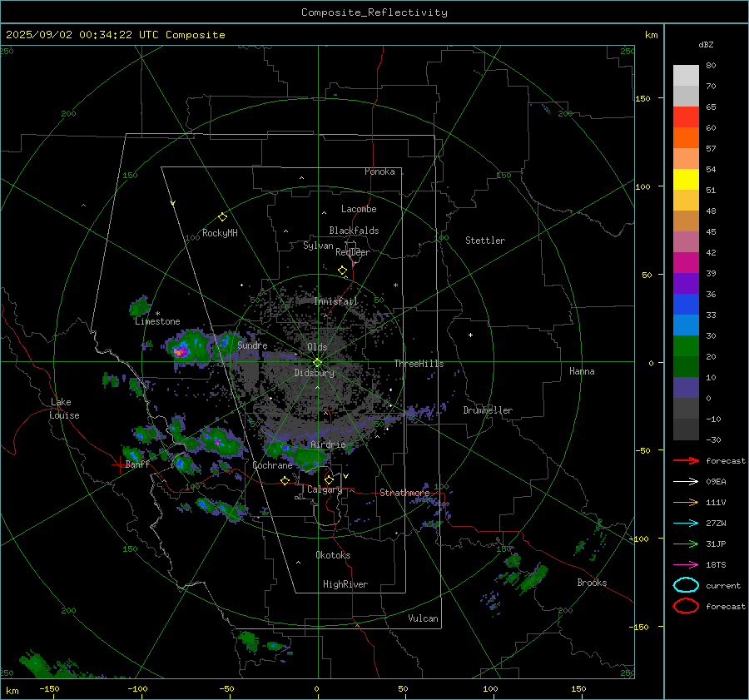The width and height of the screenshot is (749, 700).
Task: Select the magenta 42–39 dBZ swatch
Action: pyautogui.click(x=686, y=263)
